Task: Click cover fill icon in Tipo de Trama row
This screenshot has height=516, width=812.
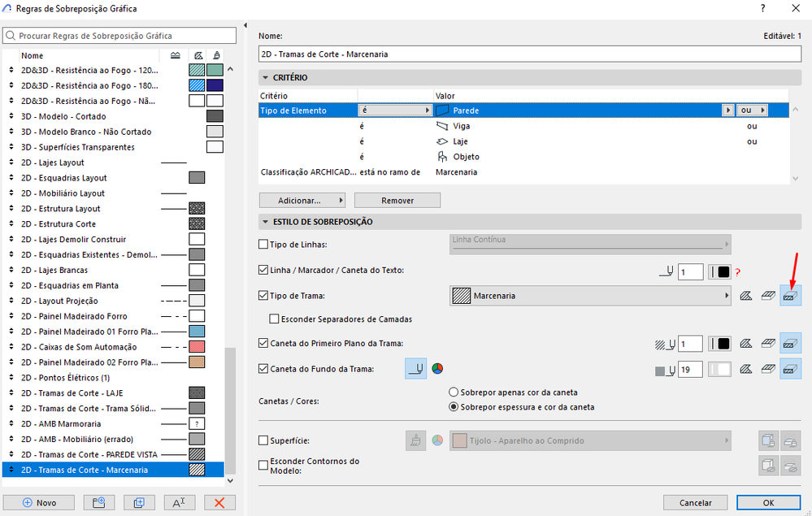Action: click(x=768, y=296)
